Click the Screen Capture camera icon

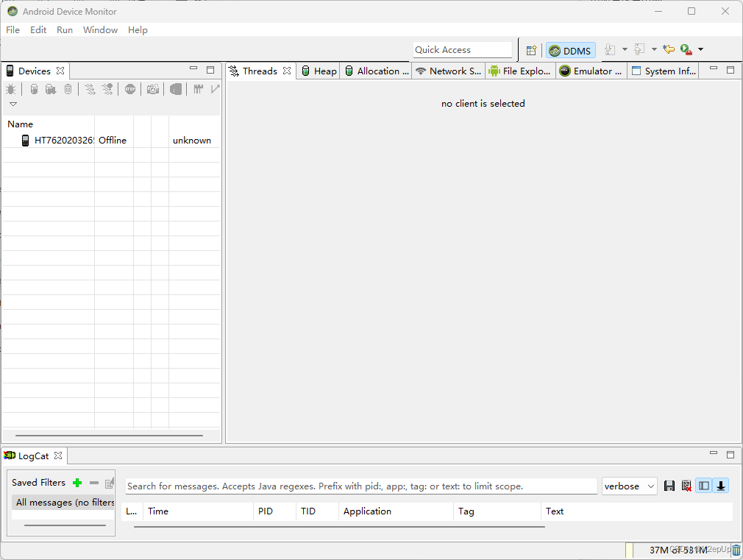pyautogui.click(x=152, y=89)
